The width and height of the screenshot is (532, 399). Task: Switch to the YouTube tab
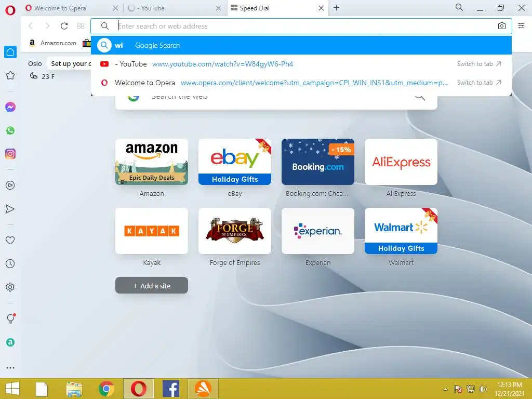point(175,8)
